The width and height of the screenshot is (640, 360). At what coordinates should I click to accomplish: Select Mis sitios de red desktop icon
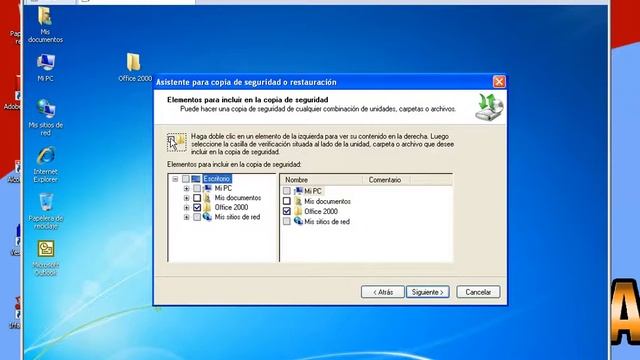[45, 117]
